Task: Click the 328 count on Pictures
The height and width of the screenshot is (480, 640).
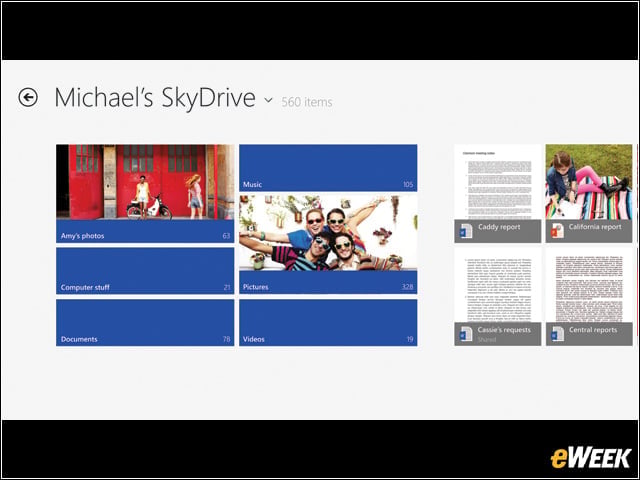Action: (407, 287)
